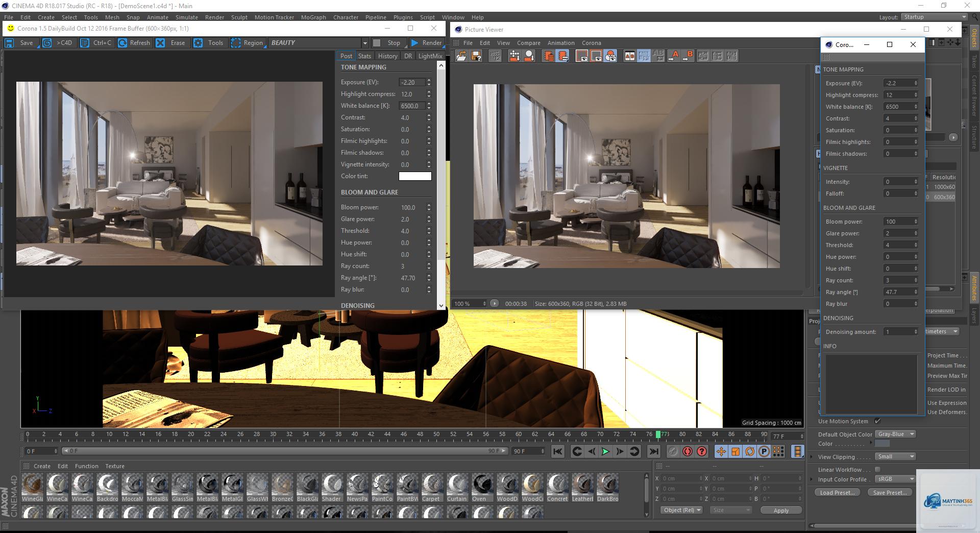The image size is (980, 533).
Task: Click the Attributes vertical tab on right edge
Action: pyautogui.click(x=974, y=288)
